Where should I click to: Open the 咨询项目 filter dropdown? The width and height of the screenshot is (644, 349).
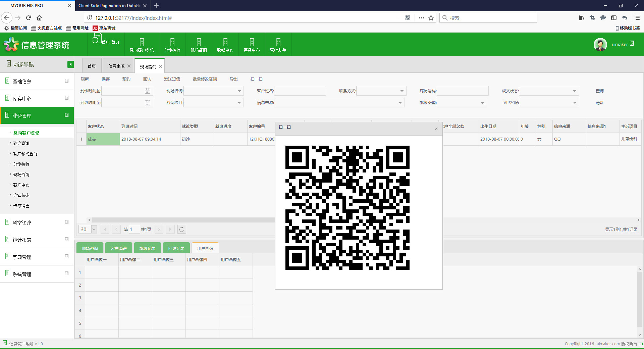pos(239,103)
